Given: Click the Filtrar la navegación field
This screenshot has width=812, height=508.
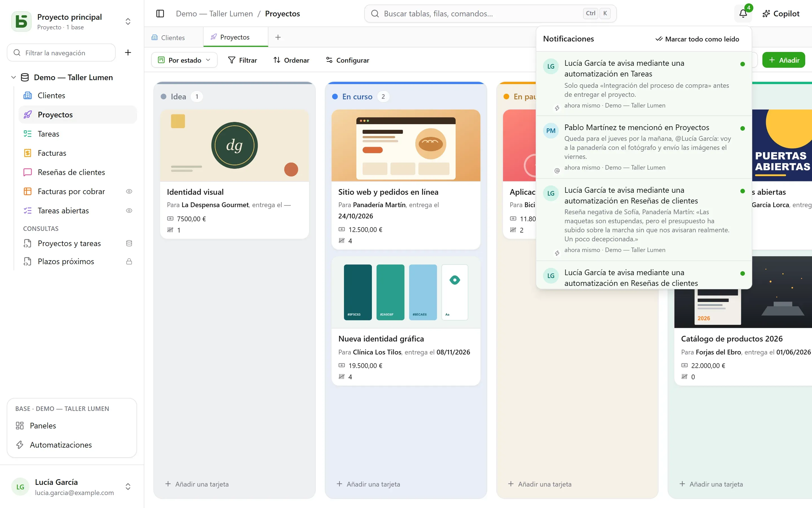Looking at the screenshot, I should [61, 52].
